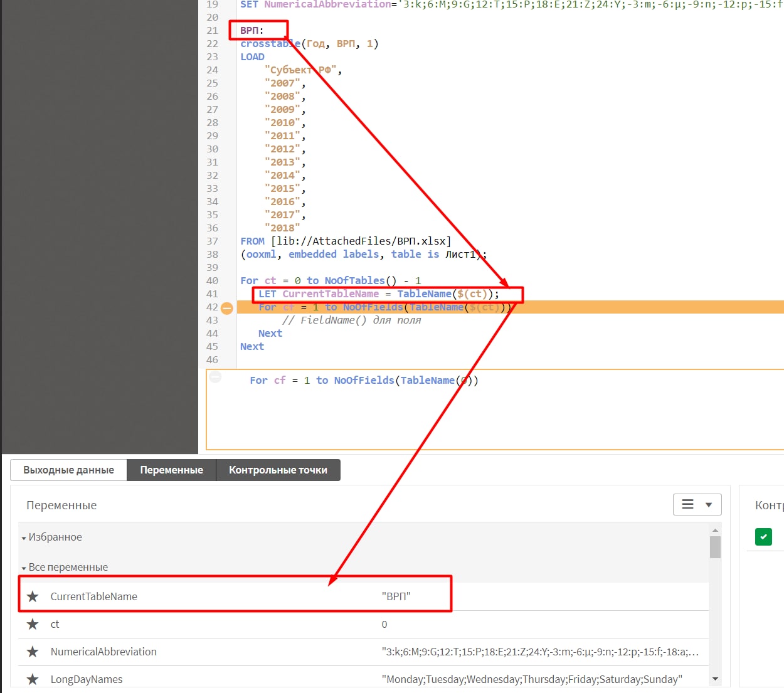Click the LongDayNames variable name
This screenshot has height=693, width=784.
[87, 679]
